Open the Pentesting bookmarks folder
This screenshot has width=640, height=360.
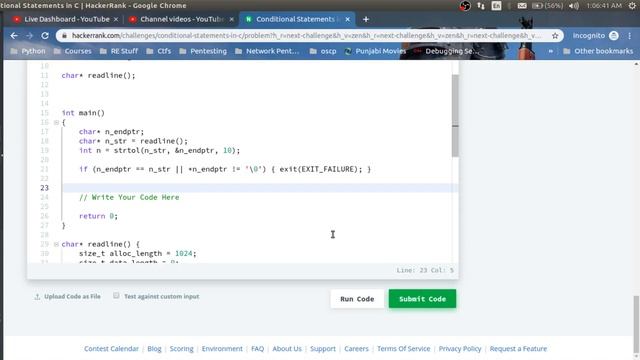point(203,51)
